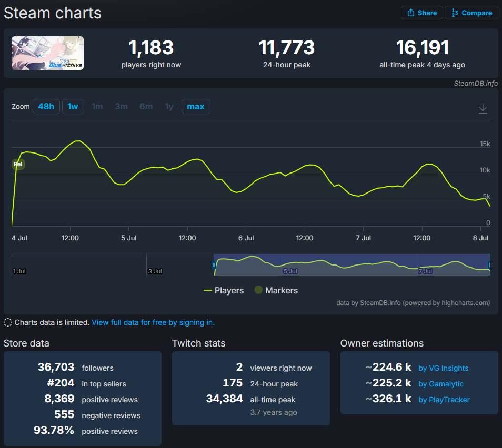This screenshot has height=448, width=502.
Task: Select the 1w zoom range
Action: 73,107
